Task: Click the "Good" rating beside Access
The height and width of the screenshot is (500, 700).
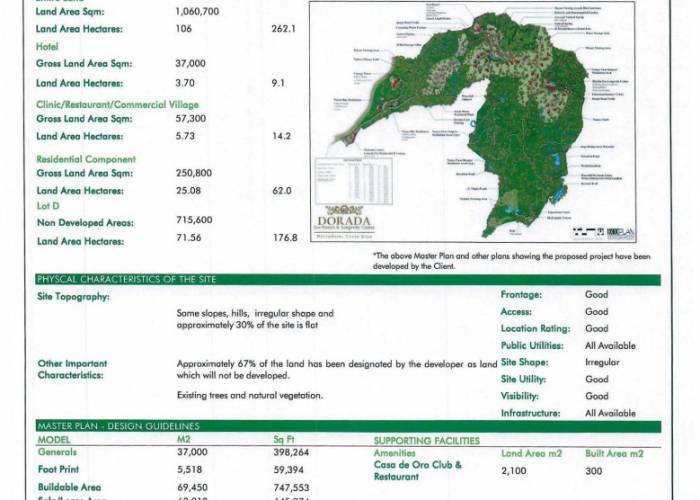Action: (596, 312)
